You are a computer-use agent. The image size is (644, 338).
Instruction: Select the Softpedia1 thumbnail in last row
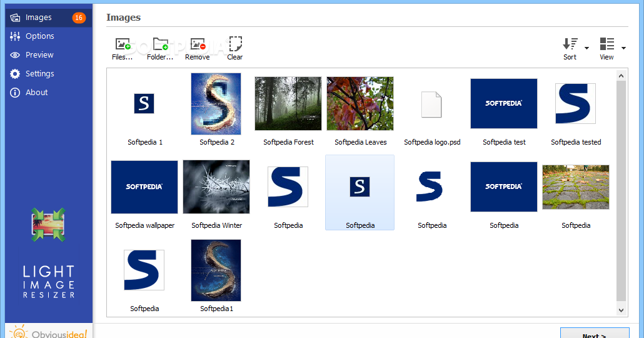(216, 270)
